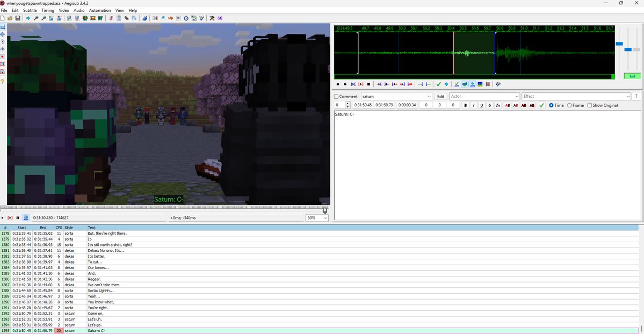Toggle auto-commit audio changes
This screenshot has height=334, width=644.
[457, 84]
